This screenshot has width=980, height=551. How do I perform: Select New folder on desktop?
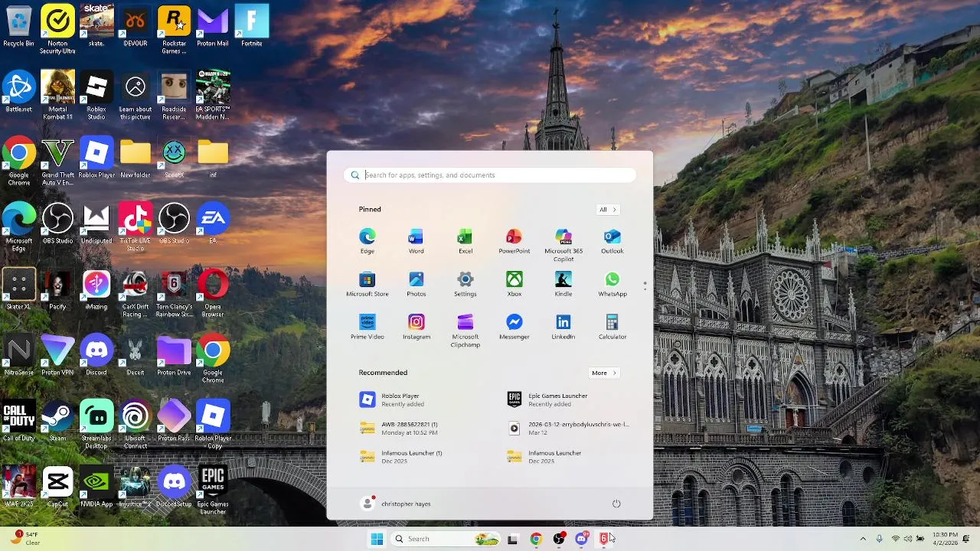tap(135, 158)
